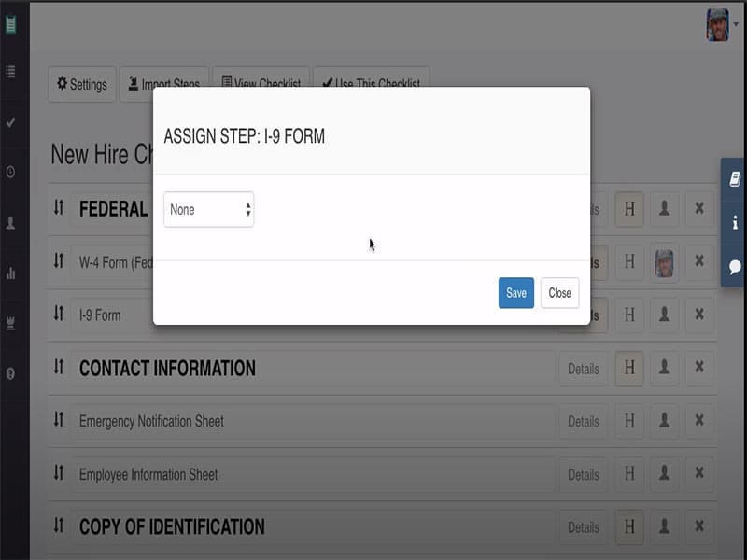
Task: Delete the Employee Information Sheet row
Action: [699, 474]
